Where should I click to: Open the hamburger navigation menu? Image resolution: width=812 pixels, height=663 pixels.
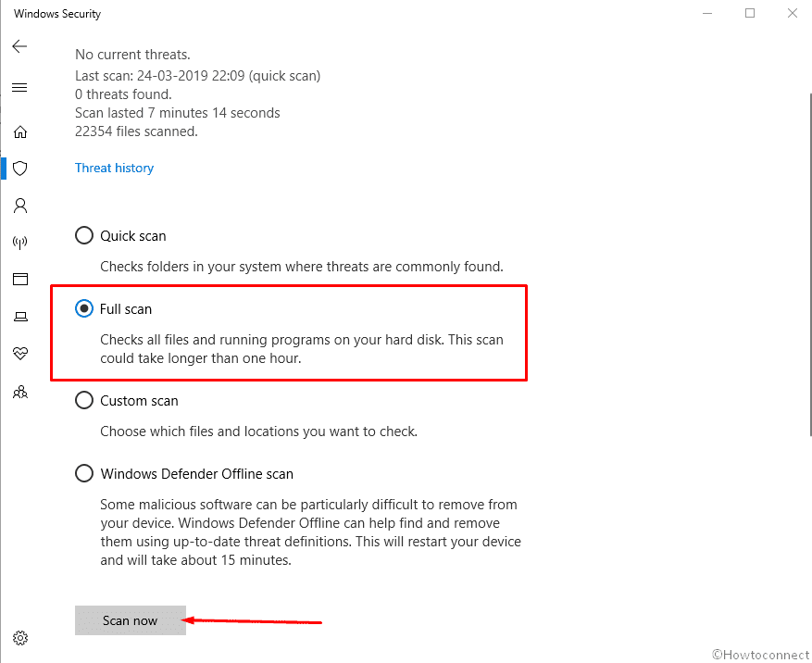(x=19, y=88)
